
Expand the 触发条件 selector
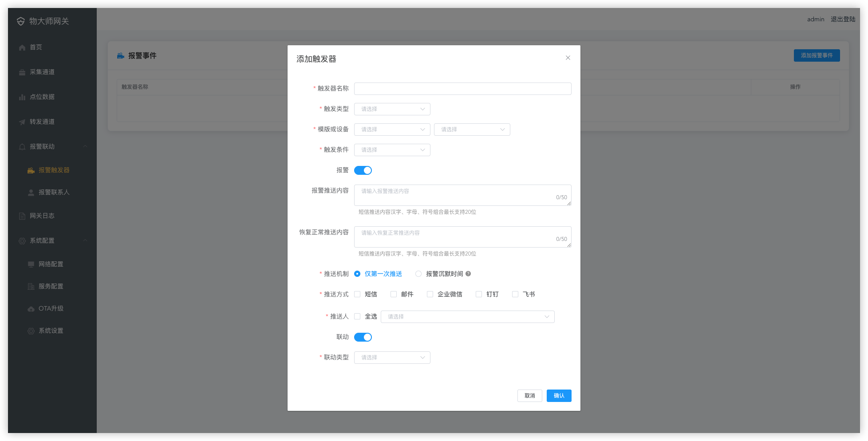tap(392, 150)
